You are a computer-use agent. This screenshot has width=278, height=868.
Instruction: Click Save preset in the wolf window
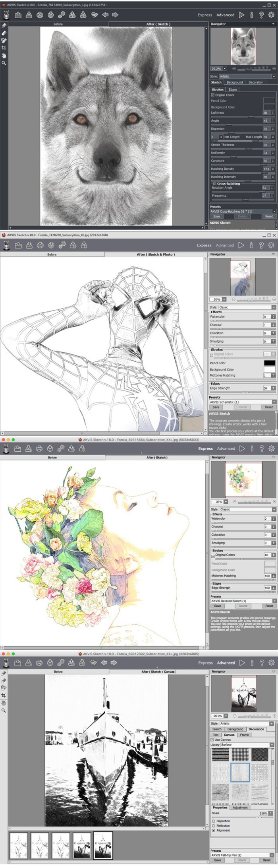point(216,216)
